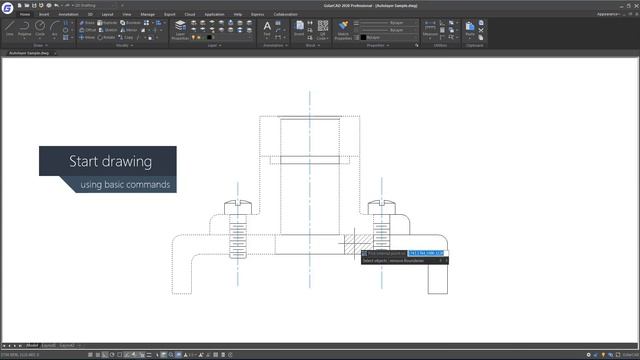Select the Circle drawing tool
640x360 pixels.
(x=40, y=29)
